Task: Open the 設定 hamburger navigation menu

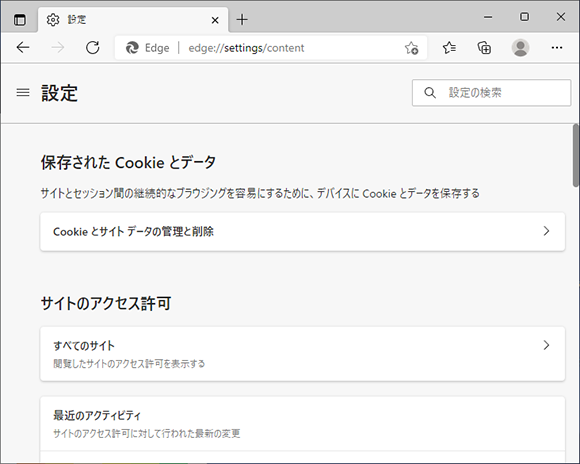Action: pyautogui.click(x=23, y=92)
